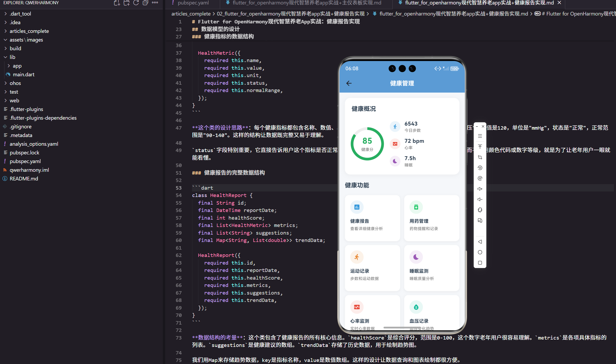The width and height of the screenshot is (616, 364).
Task: Tap the back arrow in 健康管理 header
Action: (x=349, y=83)
